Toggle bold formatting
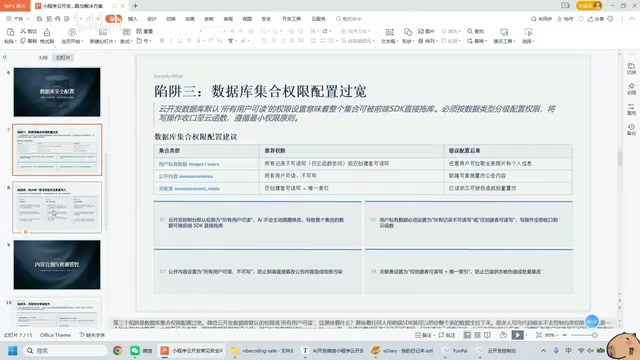This screenshot has height=360, width=640. [162, 41]
